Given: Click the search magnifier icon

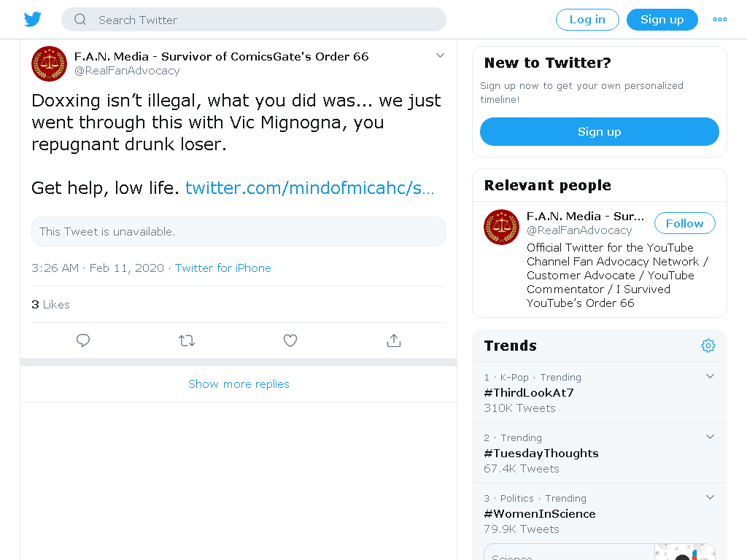Looking at the screenshot, I should pos(80,20).
